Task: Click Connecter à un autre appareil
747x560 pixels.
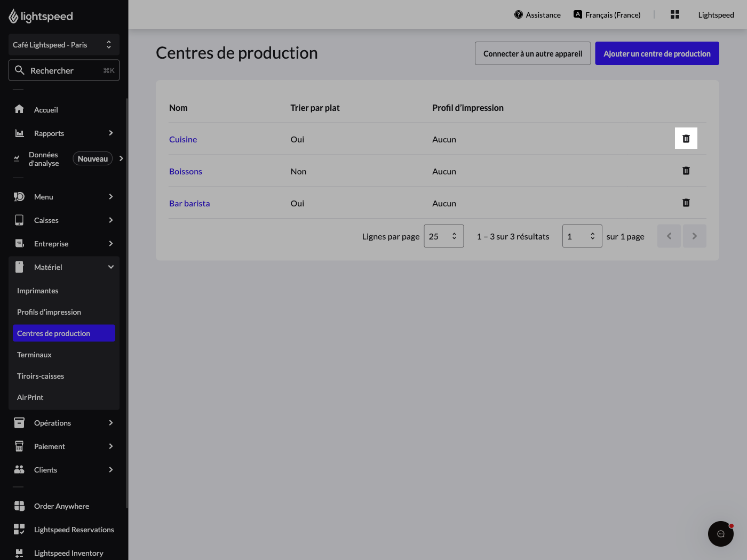Action: pos(533,53)
